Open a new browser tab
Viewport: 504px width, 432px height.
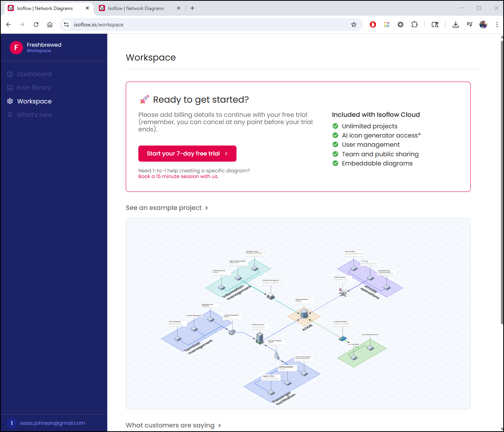pyautogui.click(x=192, y=8)
